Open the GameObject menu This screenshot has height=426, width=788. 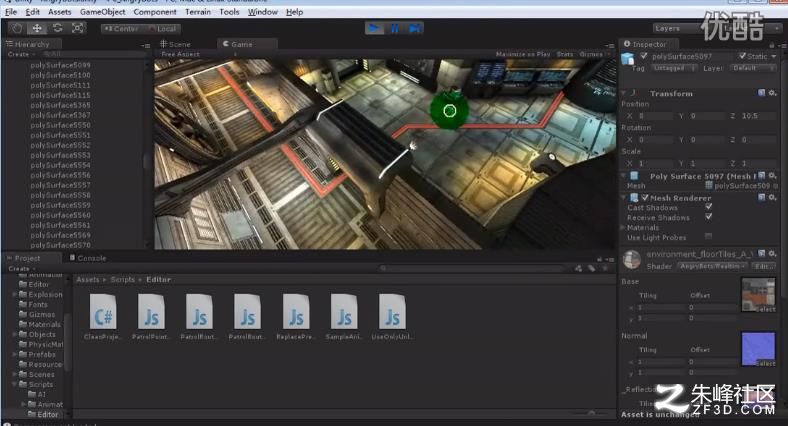[x=103, y=12]
